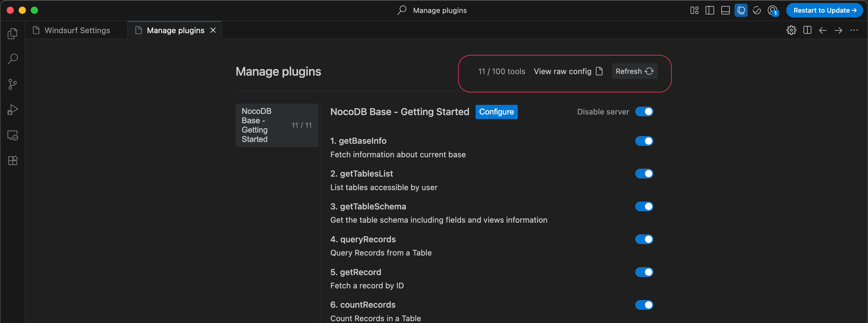The image size is (868, 323).
Task: Close the Manage plugins tab
Action: click(213, 30)
